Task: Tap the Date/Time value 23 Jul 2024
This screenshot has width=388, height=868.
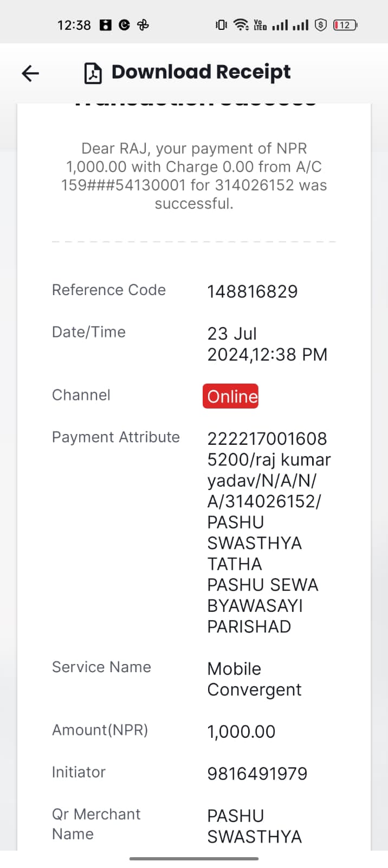Action: [267, 343]
